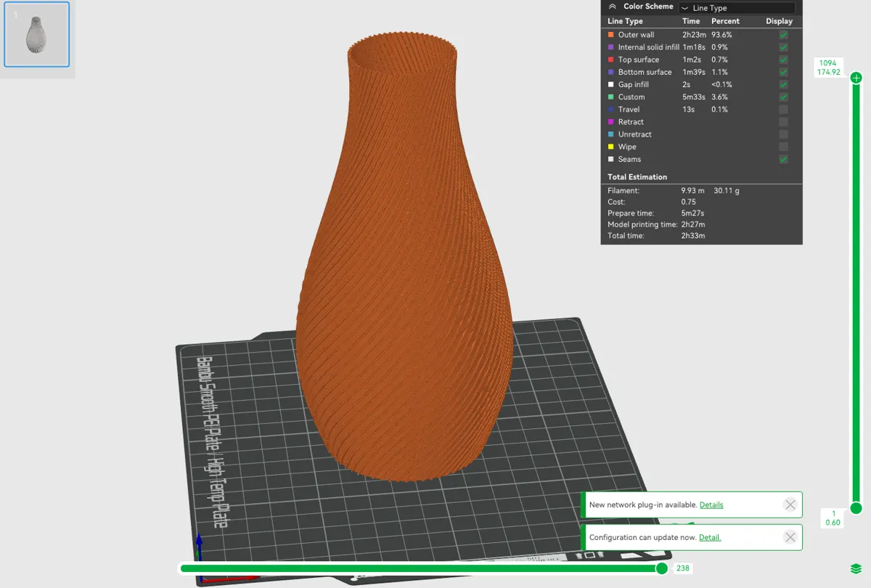Click the Gap infill row label
The image size is (871, 588).
tap(634, 84)
